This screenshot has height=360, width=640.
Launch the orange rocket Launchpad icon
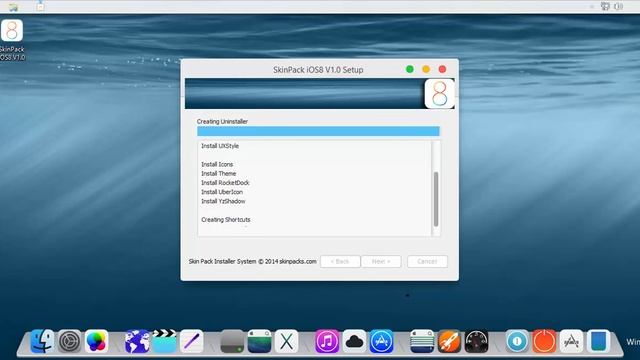pos(449,341)
